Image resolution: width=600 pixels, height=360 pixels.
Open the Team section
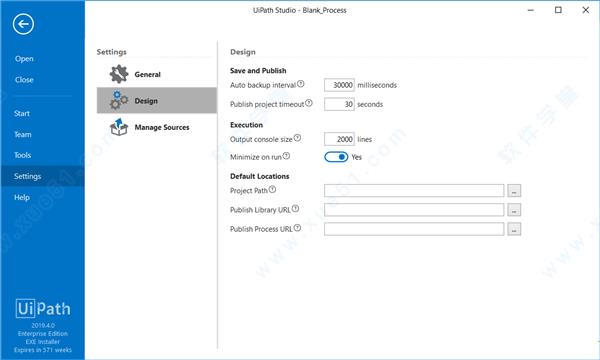click(23, 135)
